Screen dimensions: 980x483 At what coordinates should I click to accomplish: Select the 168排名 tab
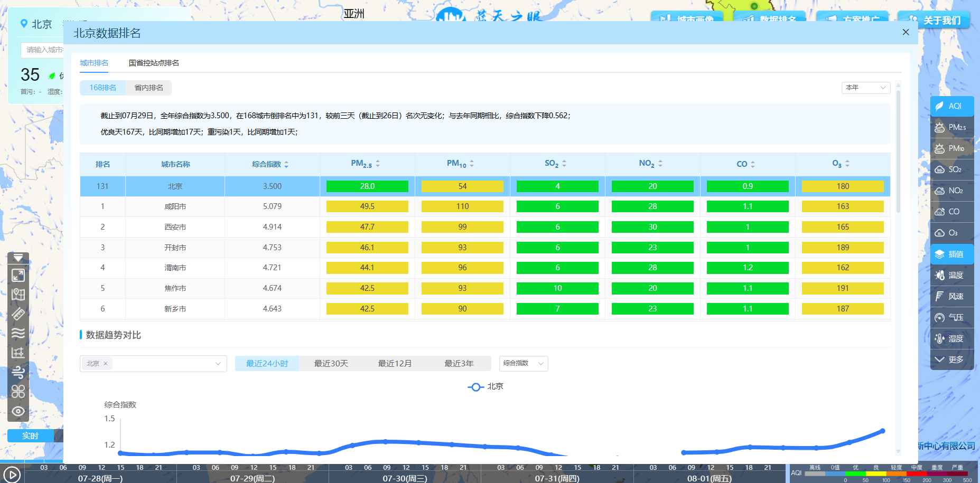102,88
